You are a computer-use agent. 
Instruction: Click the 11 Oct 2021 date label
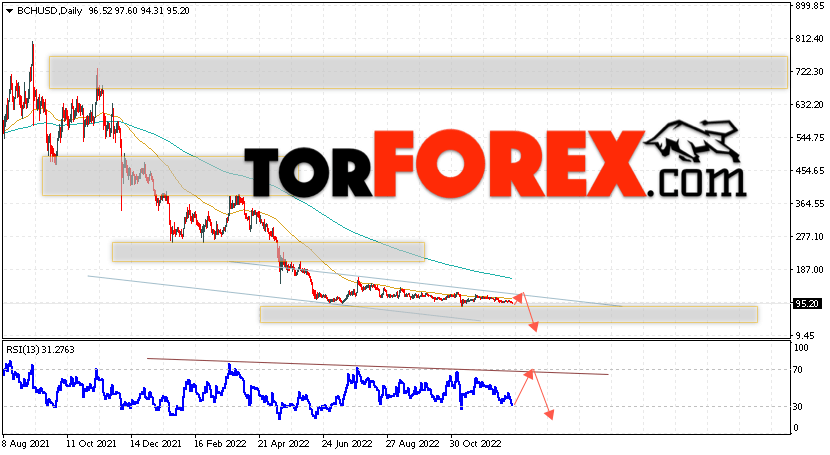(x=93, y=443)
